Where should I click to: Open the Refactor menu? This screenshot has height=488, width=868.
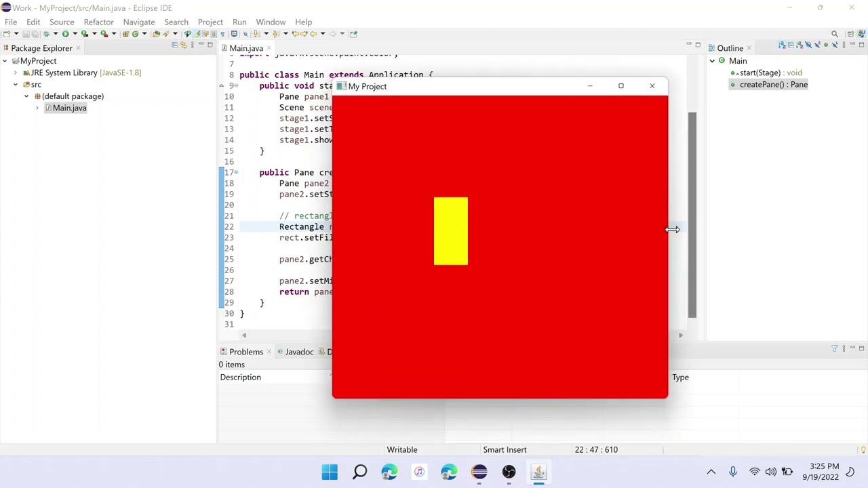click(x=98, y=22)
